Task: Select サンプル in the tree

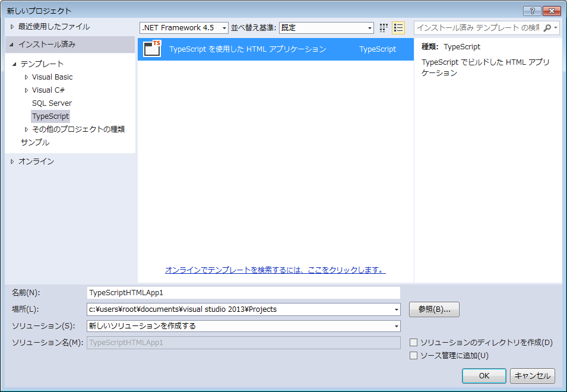Action: tap(34, 142)
